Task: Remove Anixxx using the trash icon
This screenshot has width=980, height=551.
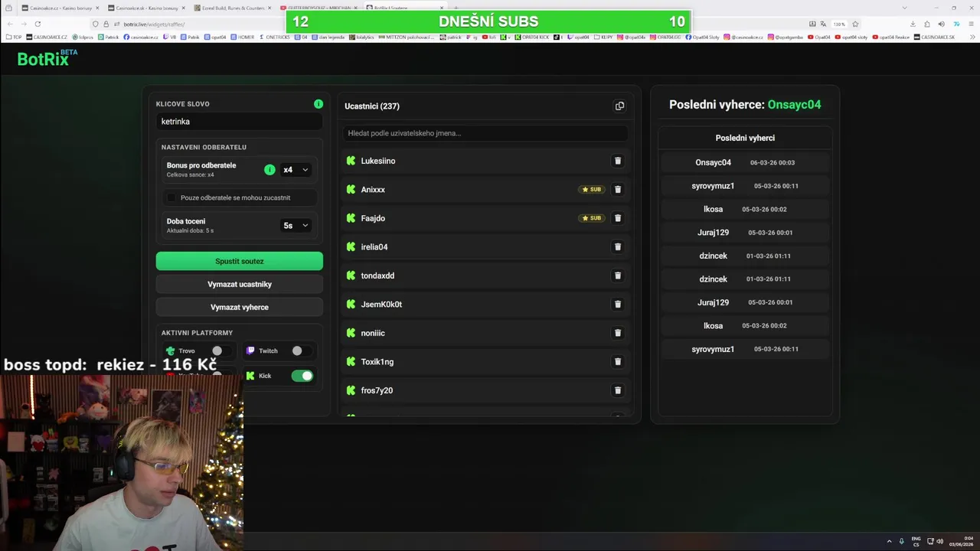Action: pos(618,189)
